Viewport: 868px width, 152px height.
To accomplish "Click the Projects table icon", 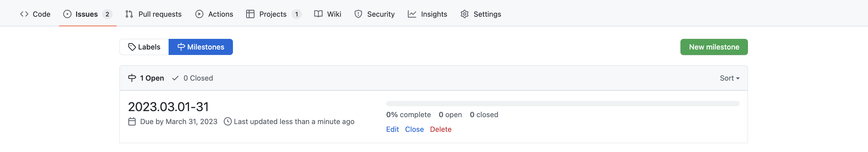I will [x=250, y=14].
